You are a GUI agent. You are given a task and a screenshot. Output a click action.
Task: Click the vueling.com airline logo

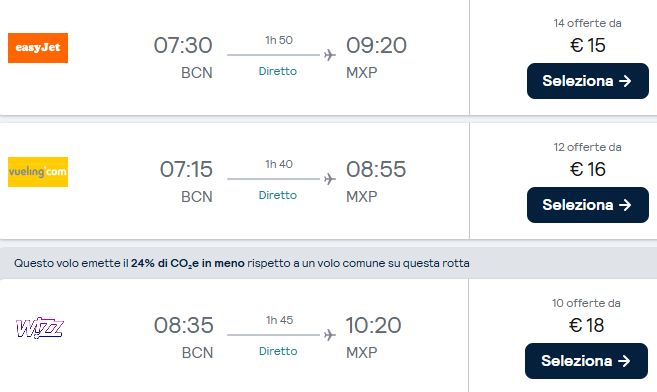click(38, 172)
